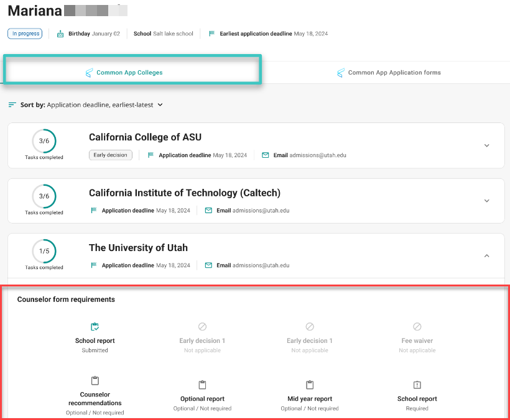Click the Early decision 1 disabled circle icon
This screenshot has height=420, width=510.
(202, 326)
